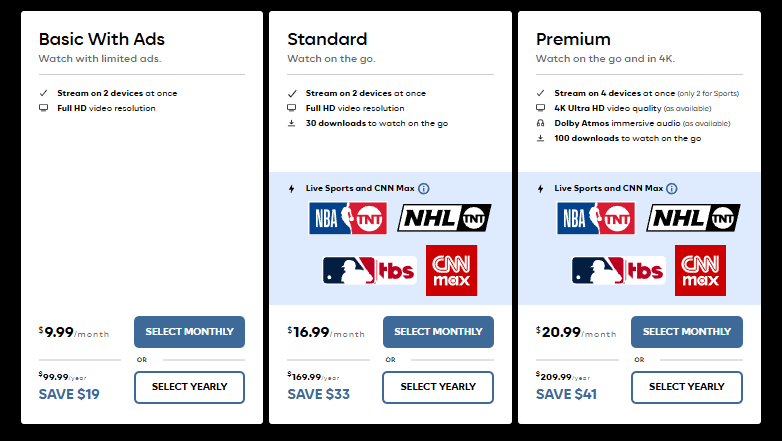Select Yearly for the Premium plan
The height and width of the screenshot is (441, 782).
coord(687,387)
